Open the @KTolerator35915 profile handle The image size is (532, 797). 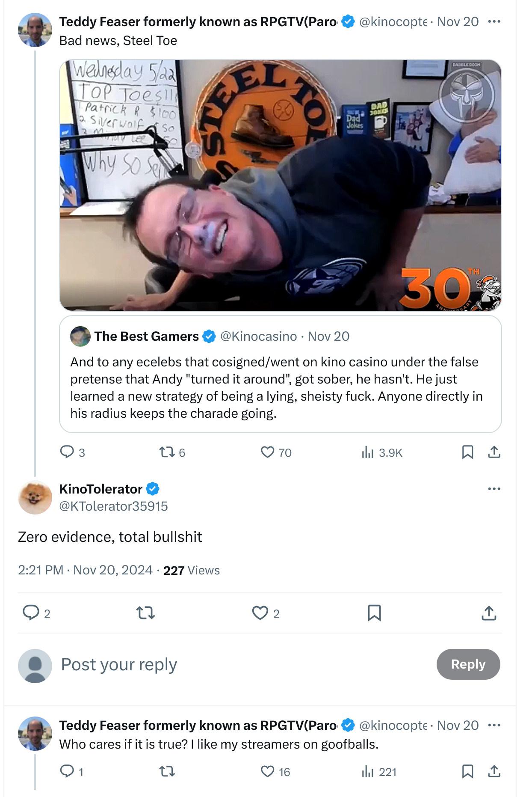click(x=113, y=506)
